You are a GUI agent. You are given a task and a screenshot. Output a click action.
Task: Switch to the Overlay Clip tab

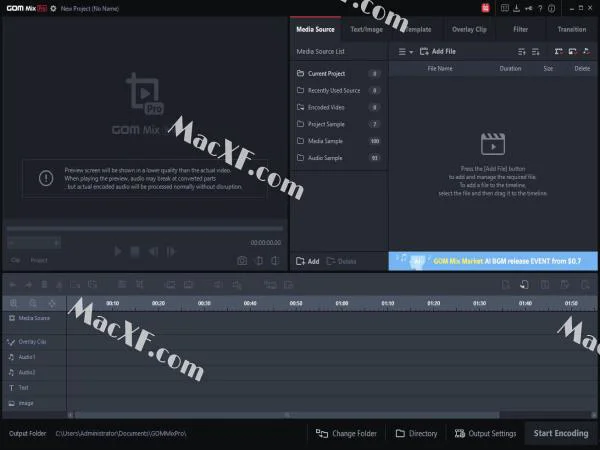pyautogui.click(x=469, y=29)
